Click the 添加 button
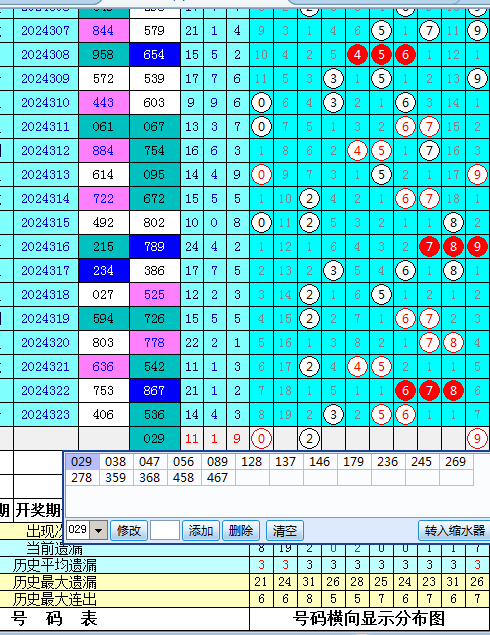This screenshot has width=490, height=635. tap(201, 531)
